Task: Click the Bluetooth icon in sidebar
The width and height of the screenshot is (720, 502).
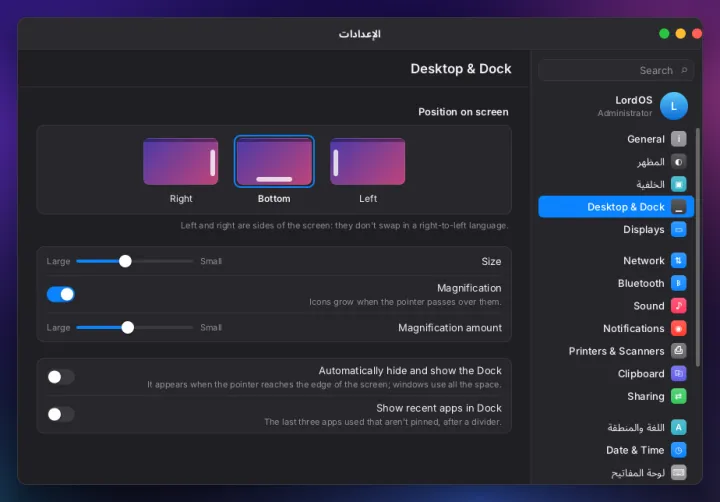Action: 678,283
